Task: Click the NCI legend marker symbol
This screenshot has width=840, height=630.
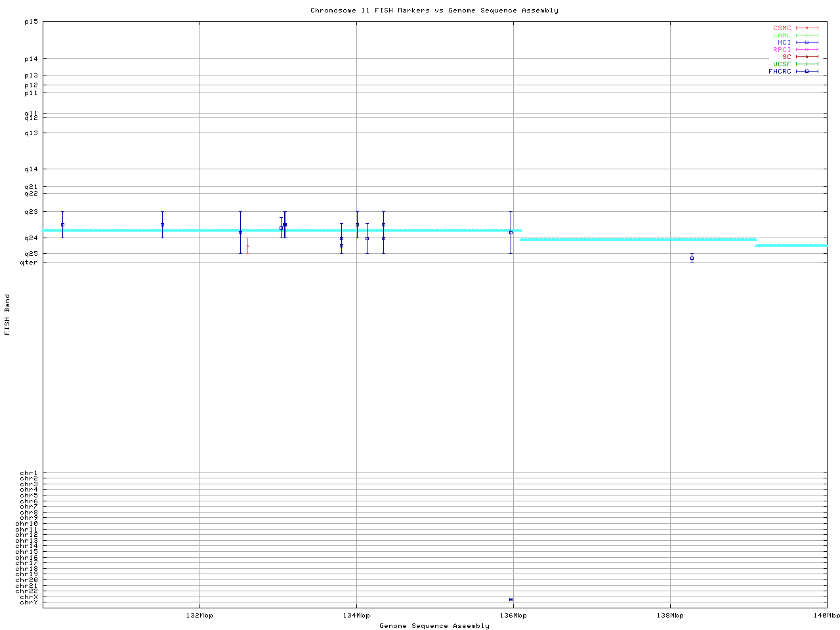Action: tap(807, 43)
